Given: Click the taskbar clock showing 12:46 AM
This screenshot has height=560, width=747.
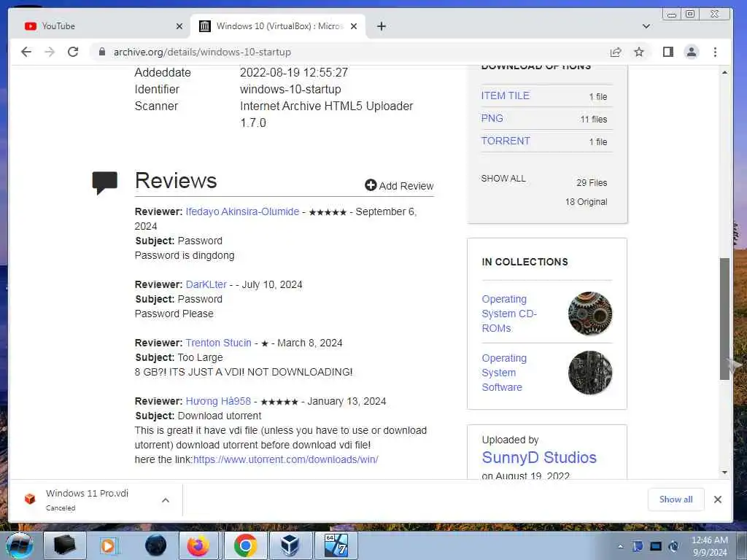Looking at the screenshot, I should pos(710,546).
